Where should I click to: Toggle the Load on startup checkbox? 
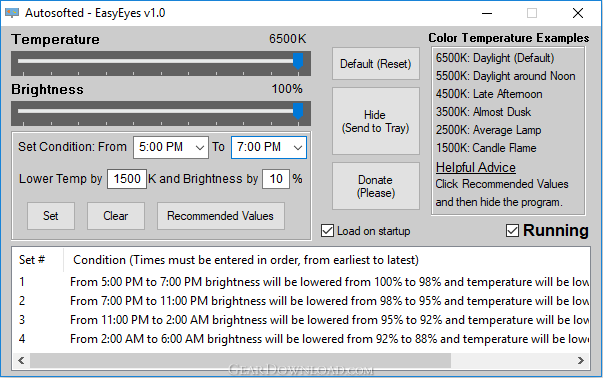point(327,231)
